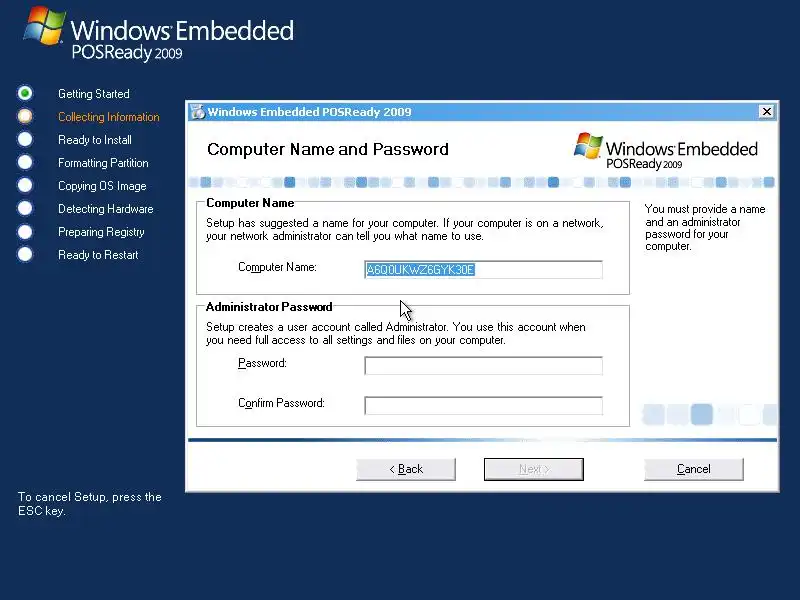Image resolution: width=800 pixels, height=600 pixels.
Task: Click the Formatting Partition step bullet
Action: [x=24, y=162]
